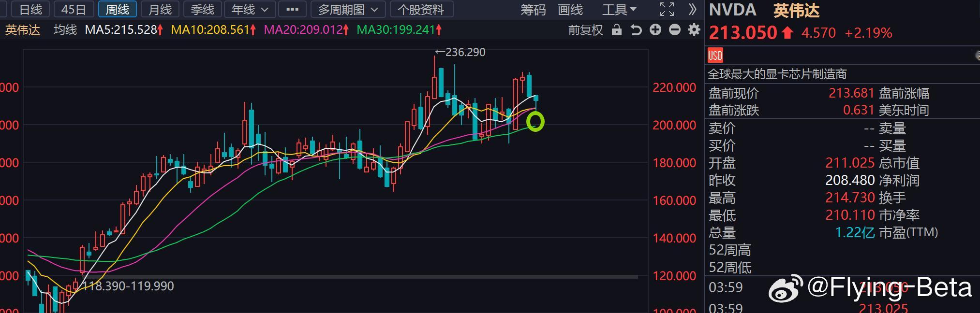Image resolution: width=980 pixels, height=313 pixels.
Task: Click the 最高 value 214.730
Action: 850,198
